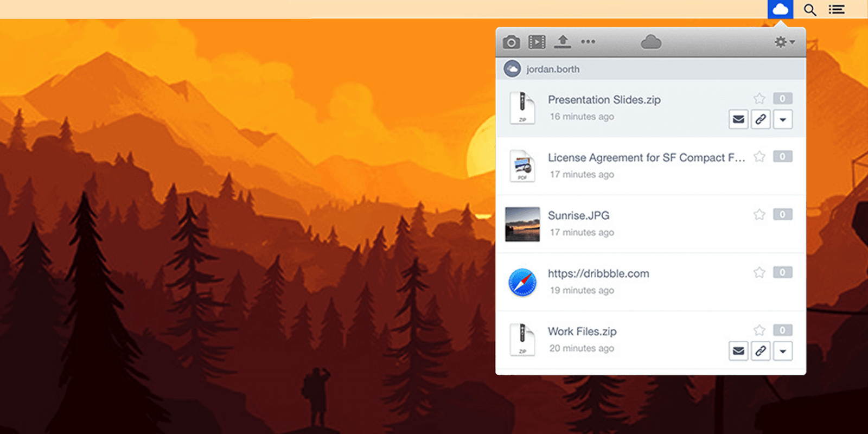The width and height of the screenshot is (868, 434).
Task: Star the Presentation Slides.zip file
Action: [x=759, y=99]
